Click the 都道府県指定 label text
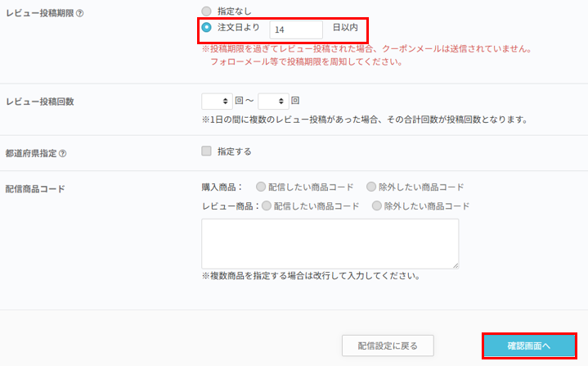 (x=31, y=152)
